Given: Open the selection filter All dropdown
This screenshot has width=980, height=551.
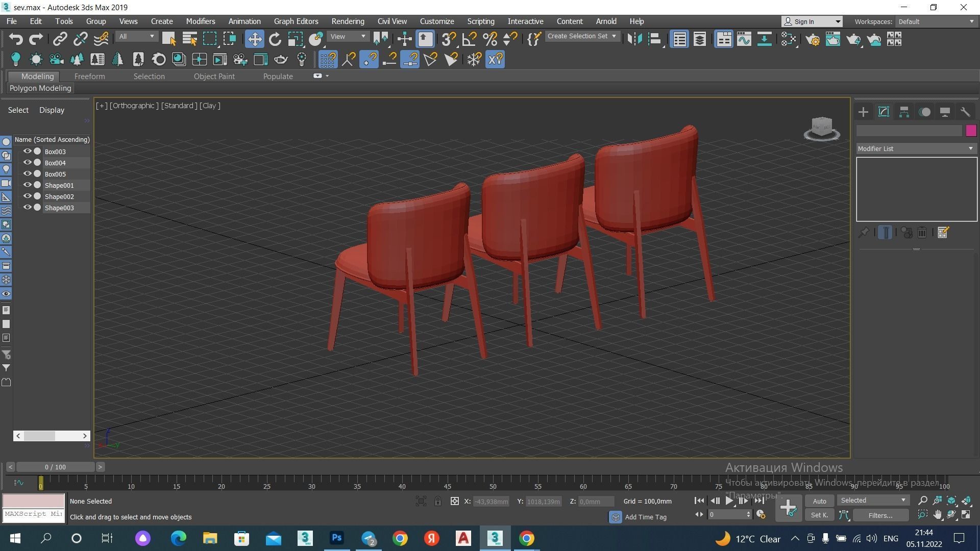Looking at the screenshot, I should point(136,36).
